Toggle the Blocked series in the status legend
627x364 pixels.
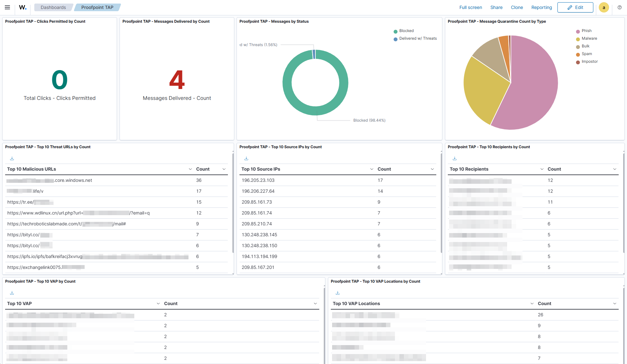coord(404,31)
